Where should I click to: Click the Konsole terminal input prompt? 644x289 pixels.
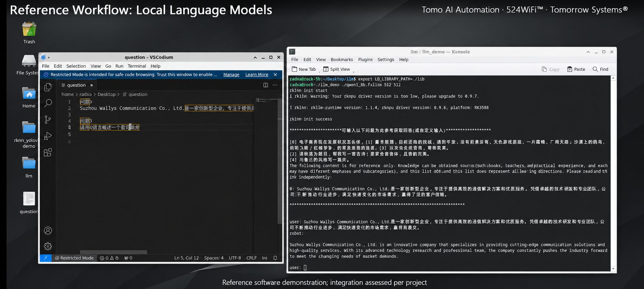305,268
